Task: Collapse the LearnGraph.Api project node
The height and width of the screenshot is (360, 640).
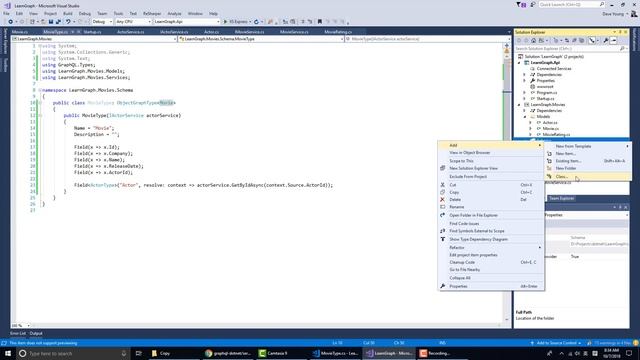Action: pyautogui.click(x=519, y=63)
